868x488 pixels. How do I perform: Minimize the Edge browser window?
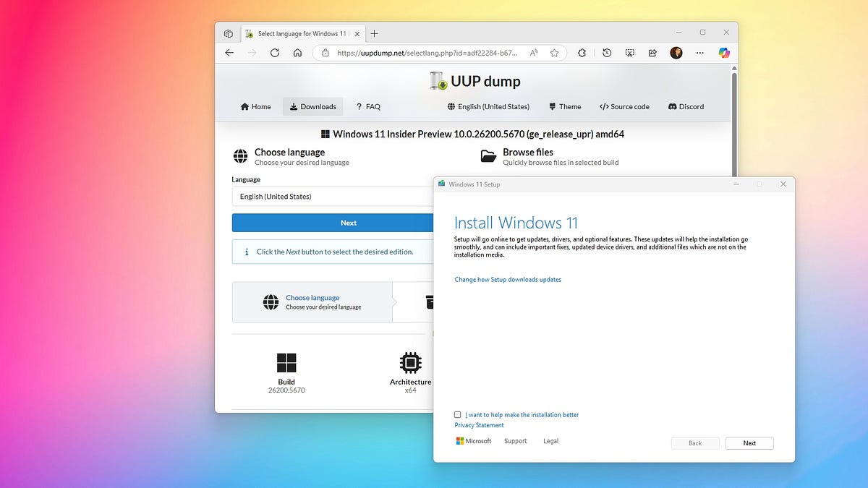(x=679, y=33)
